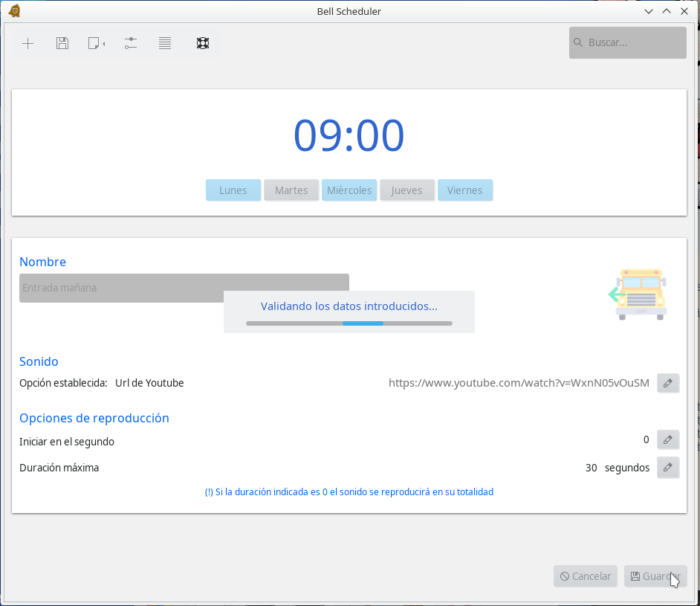Toggle the Viernes day button
This screenshot has height=606, width=700.
tap(465, 190)
